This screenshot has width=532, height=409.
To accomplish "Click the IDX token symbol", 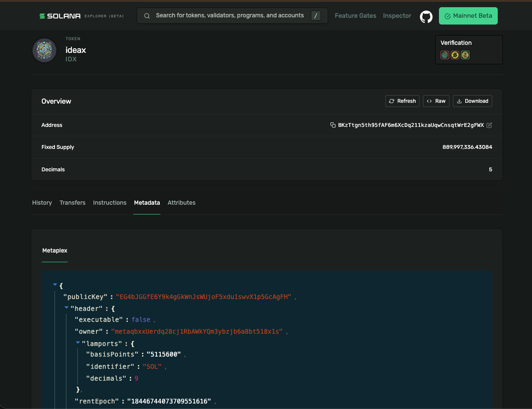I will pos(71,59).
